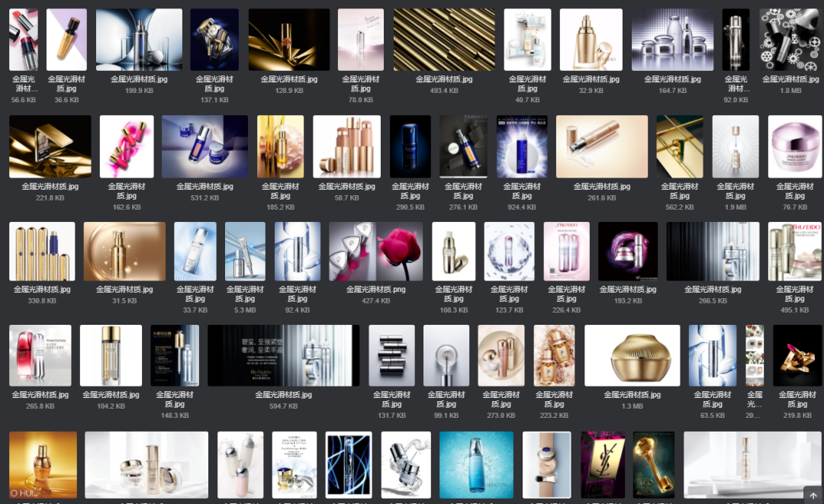The width and height of the screenshot is (824, 504).
Task: Select the 199.9 KB silver bottle thumbnail
Action: point(140,38)
